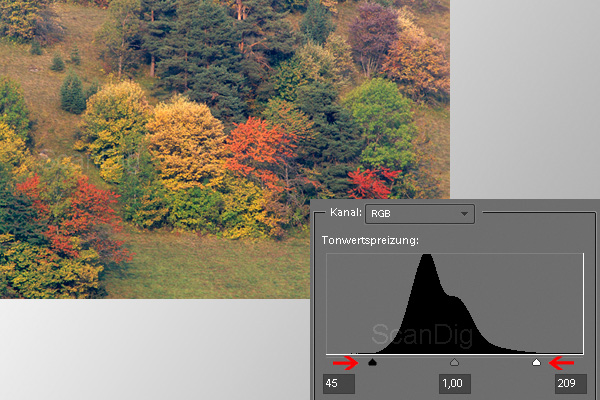
Task: Select the white point slider triangle
Action: [536, 363]
